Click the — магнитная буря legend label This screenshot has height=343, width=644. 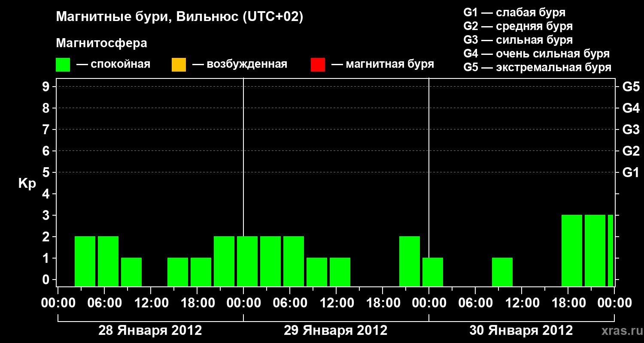383,64
